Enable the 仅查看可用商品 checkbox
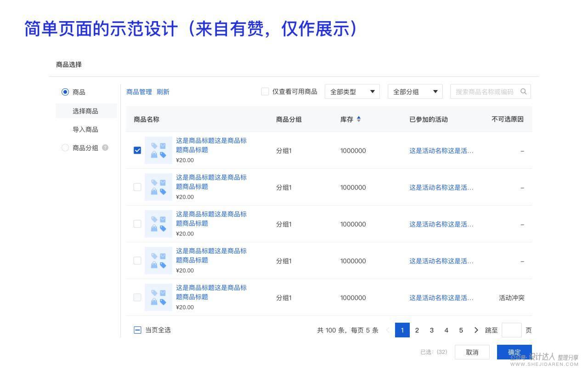Viewport: 588px width, 376px height. coord(265,91)
